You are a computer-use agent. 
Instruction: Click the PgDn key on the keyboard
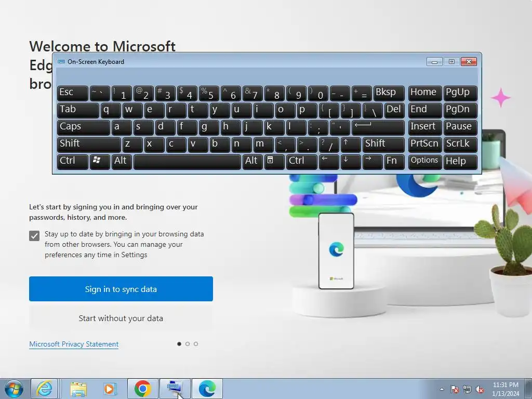(x=460, y=110)
